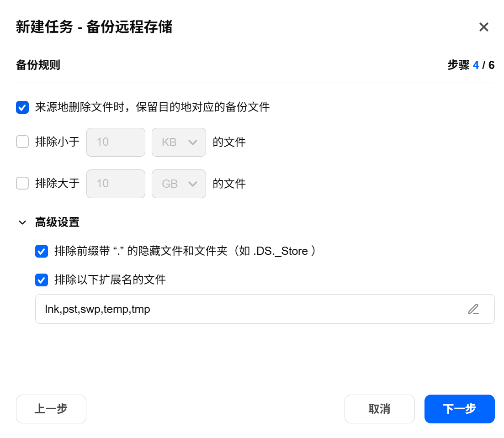Go back with 上一步 button
Viewport: 504px width, 438px height.
[51, 409]
